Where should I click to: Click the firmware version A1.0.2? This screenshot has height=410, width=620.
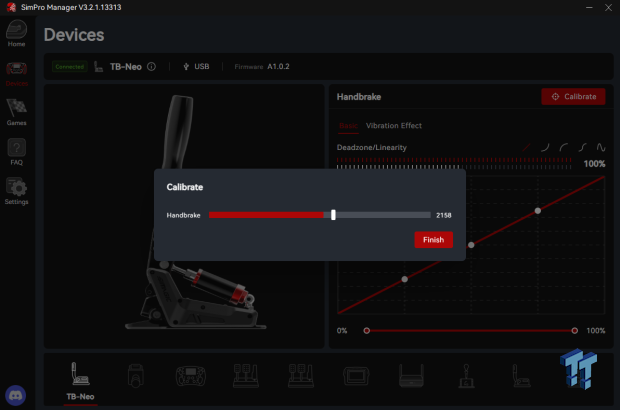click(278, 66)
